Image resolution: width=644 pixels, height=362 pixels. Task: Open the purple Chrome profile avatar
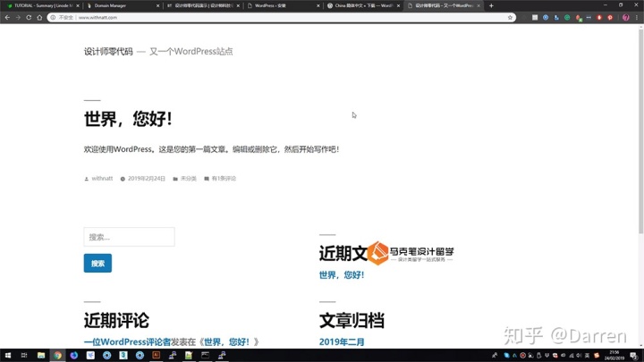coord(626,17)
